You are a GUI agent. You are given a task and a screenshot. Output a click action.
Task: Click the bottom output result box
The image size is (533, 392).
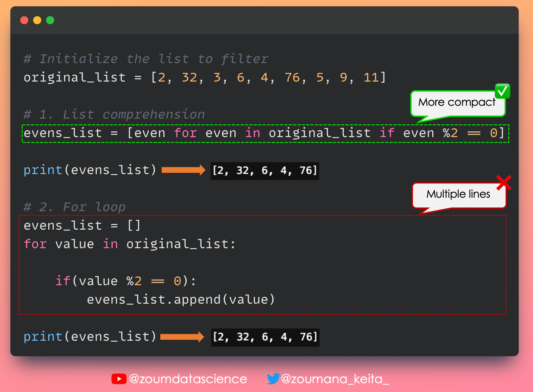(265, 337)
